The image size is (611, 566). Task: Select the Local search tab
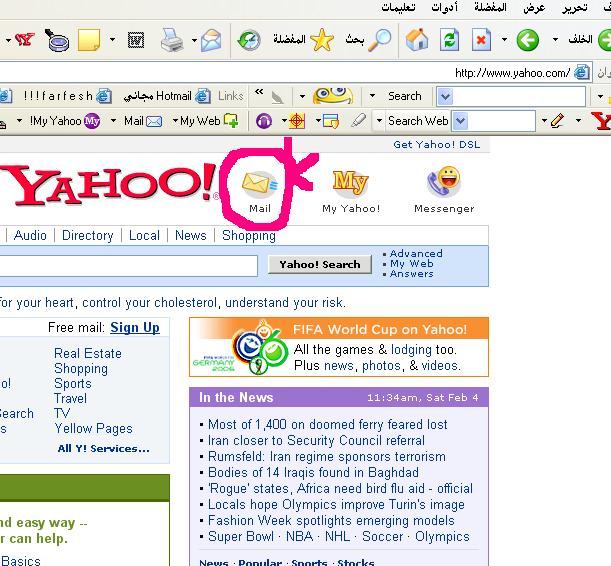[144, 235]
